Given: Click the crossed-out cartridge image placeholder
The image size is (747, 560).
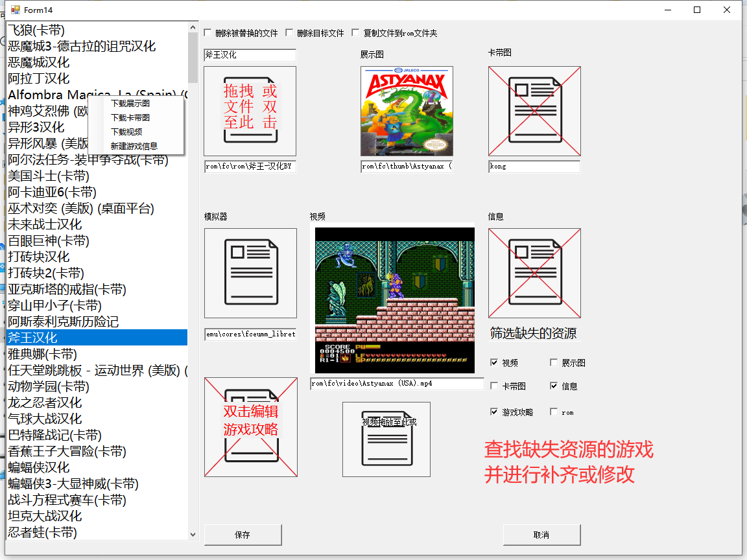Looking at the screenshot, I should [534, 111].
